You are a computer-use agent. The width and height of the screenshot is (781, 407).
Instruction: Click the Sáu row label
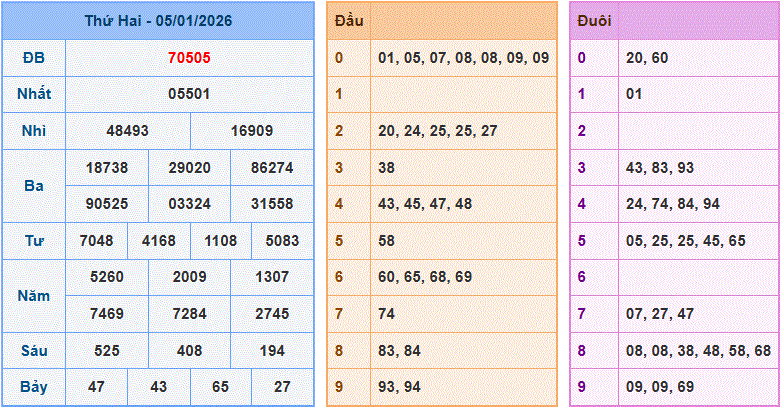point(34,351)
